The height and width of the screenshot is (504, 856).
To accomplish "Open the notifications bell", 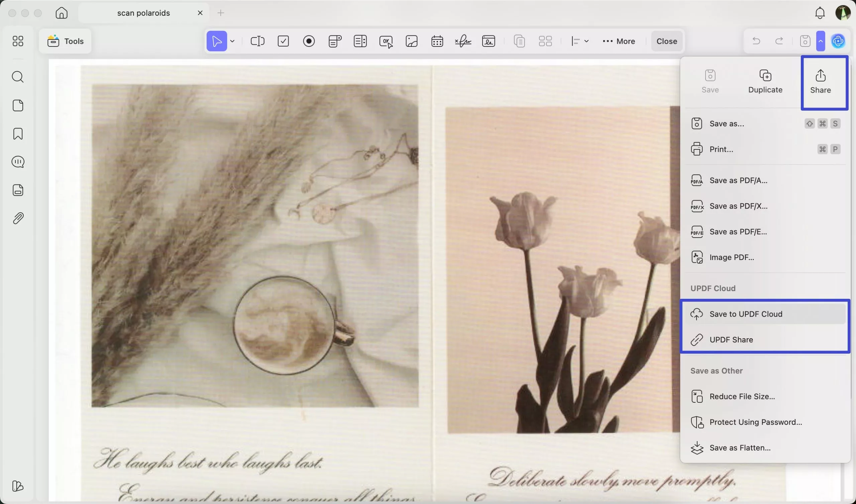I will point(820,13).
